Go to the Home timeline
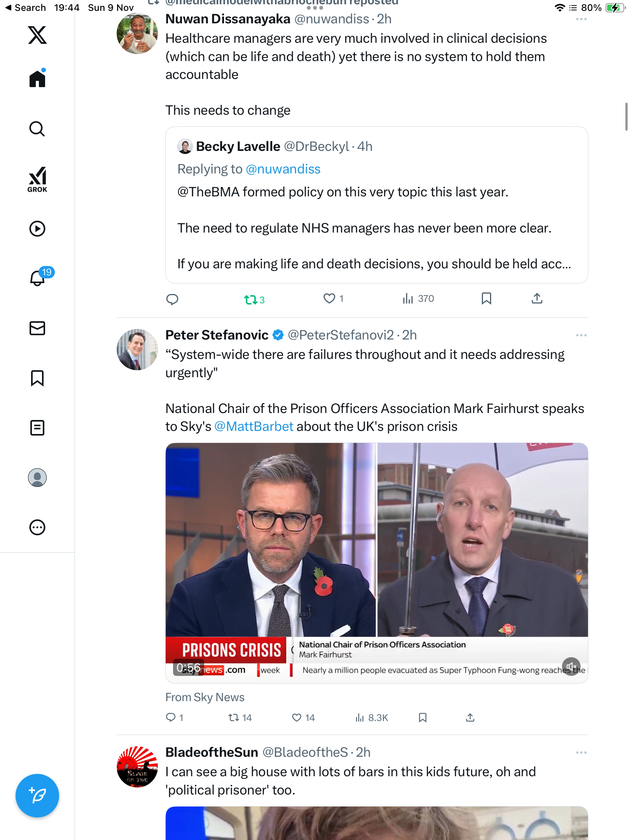Viewport: 630px width, 840px height. pos(37,79)
